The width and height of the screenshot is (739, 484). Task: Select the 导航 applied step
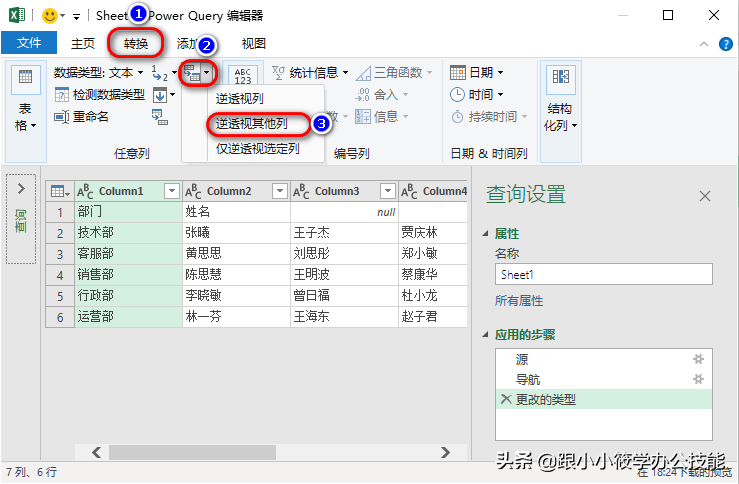(603, 379)
